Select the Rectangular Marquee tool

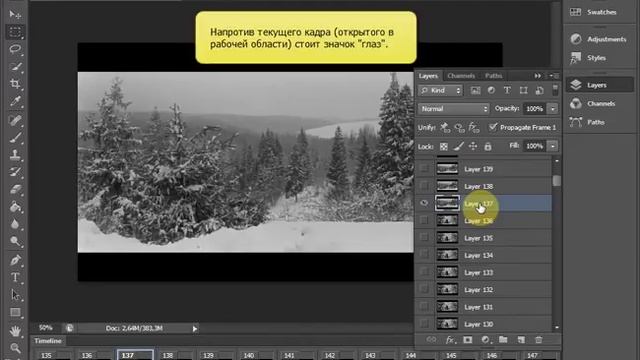[x=15, y=32]
